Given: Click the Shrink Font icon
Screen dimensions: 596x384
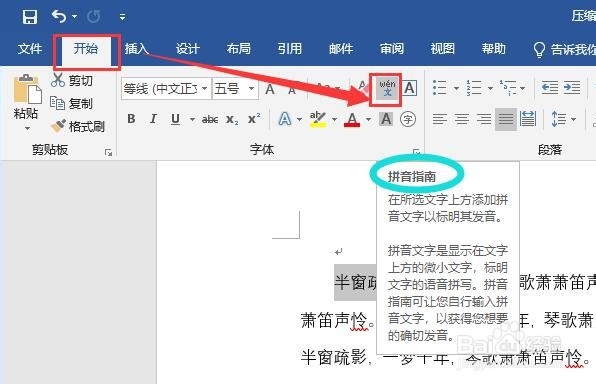Looking at the screenshot, I should [292, 90].
